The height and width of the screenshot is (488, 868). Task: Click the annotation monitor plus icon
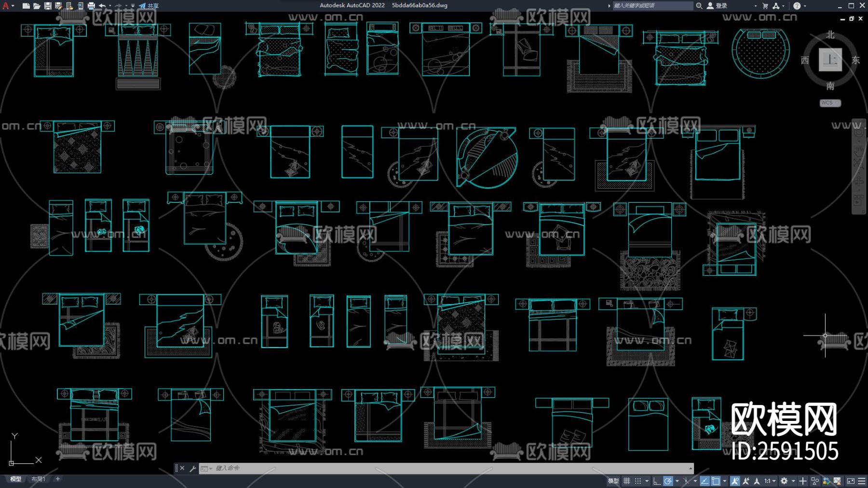click(803, 481)
